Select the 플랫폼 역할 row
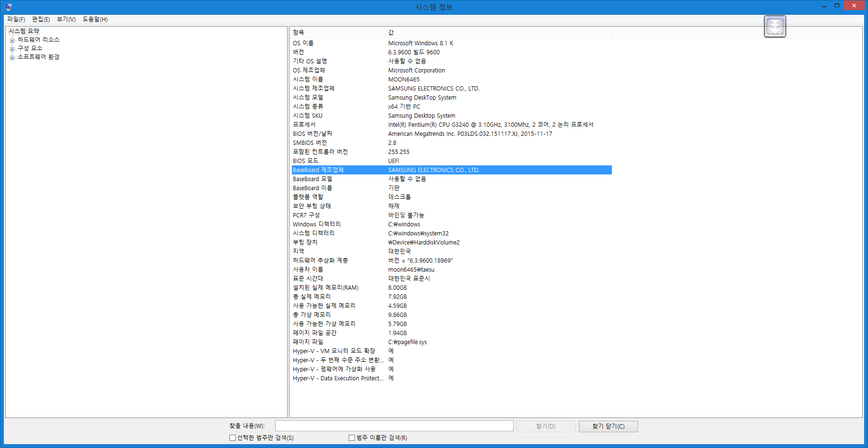868x448 pixels. [x=452, y=197]
